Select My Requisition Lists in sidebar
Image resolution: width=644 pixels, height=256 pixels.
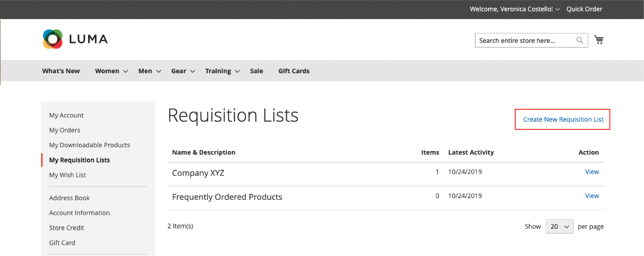pyautogui.click(x=79, y=160)
